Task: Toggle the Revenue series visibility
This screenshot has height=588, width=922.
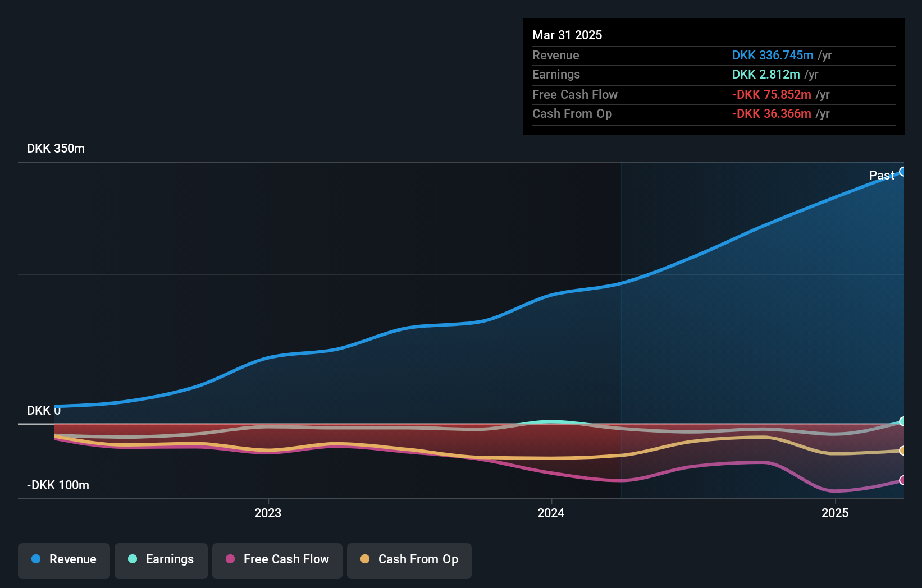Action: point(63,559)
